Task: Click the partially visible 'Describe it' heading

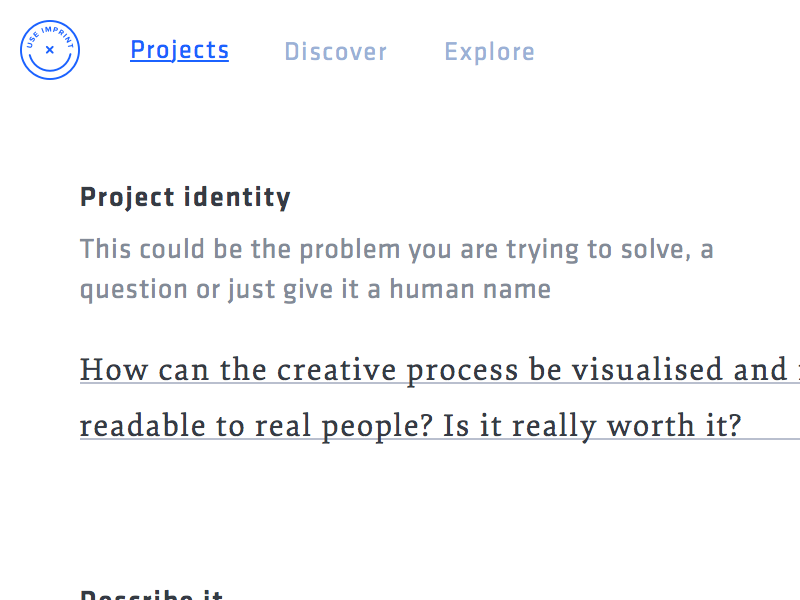Action: click(x=151, y=594)
